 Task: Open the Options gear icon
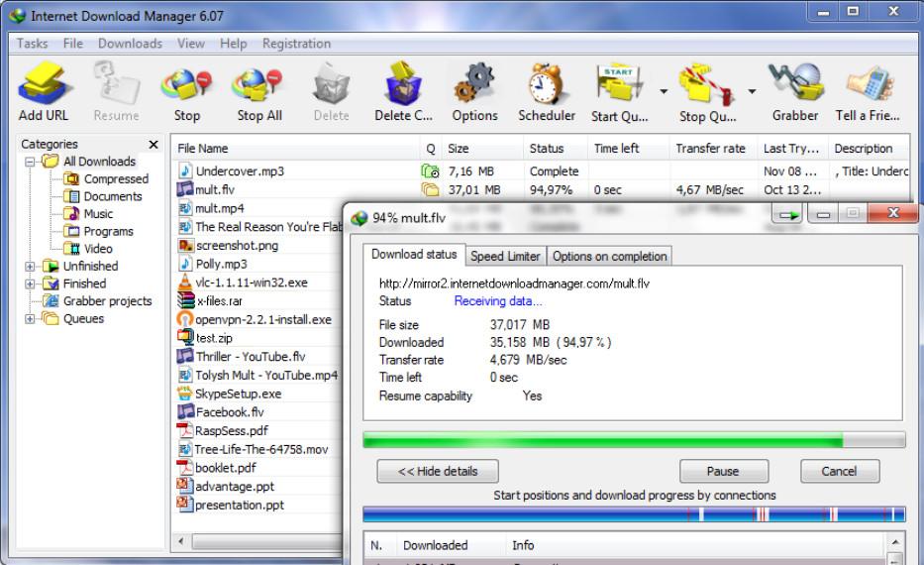click(474, 86)
